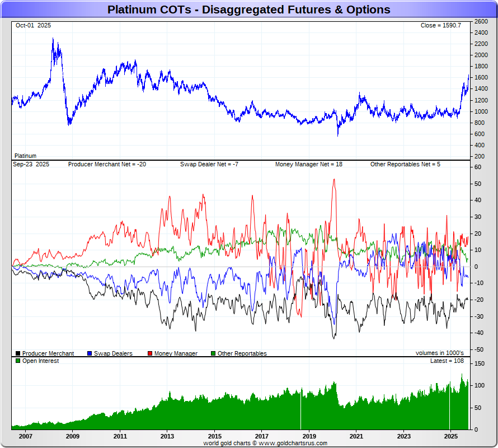Click the 2019 x-axis year label
The image size is (498, 448).
coord(309,436)
